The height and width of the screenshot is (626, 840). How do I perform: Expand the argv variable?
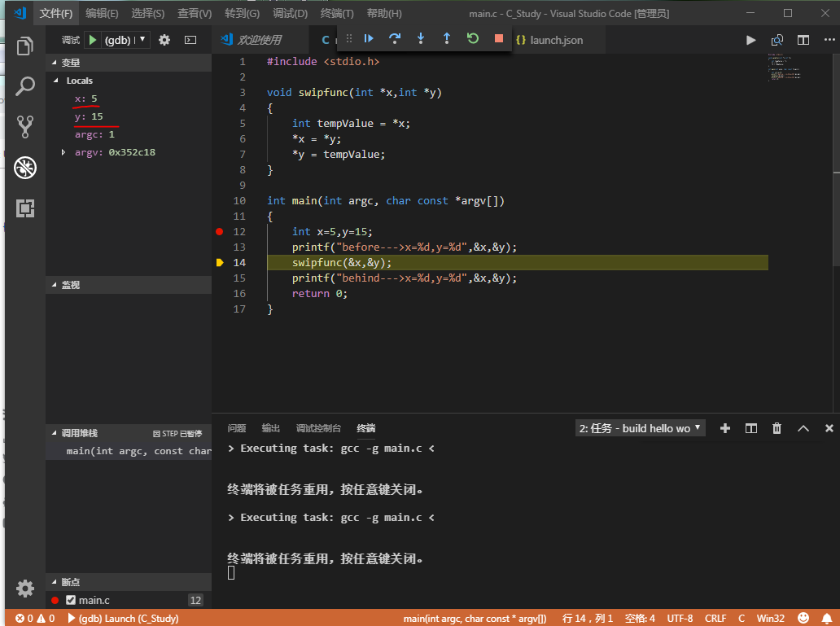click(x=63, y=152)
